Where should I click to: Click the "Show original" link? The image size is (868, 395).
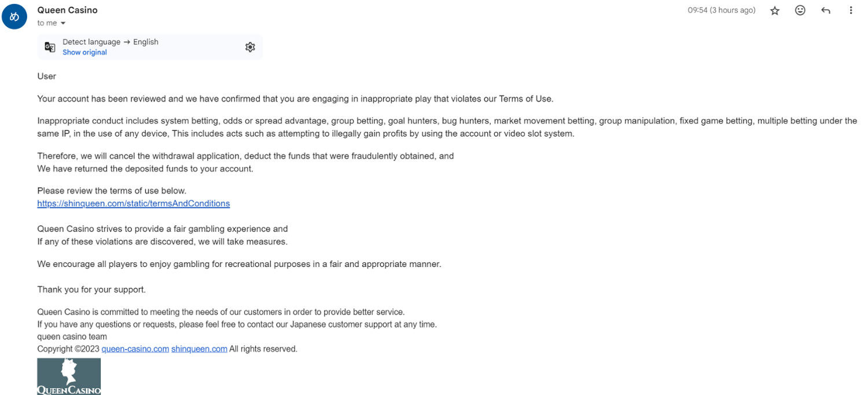(84, 52)
